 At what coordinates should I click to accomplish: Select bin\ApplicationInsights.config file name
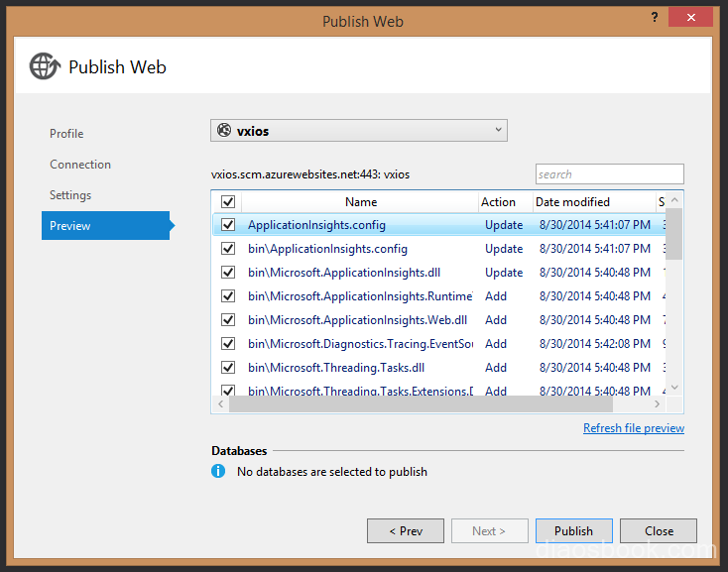click(327, 249)
